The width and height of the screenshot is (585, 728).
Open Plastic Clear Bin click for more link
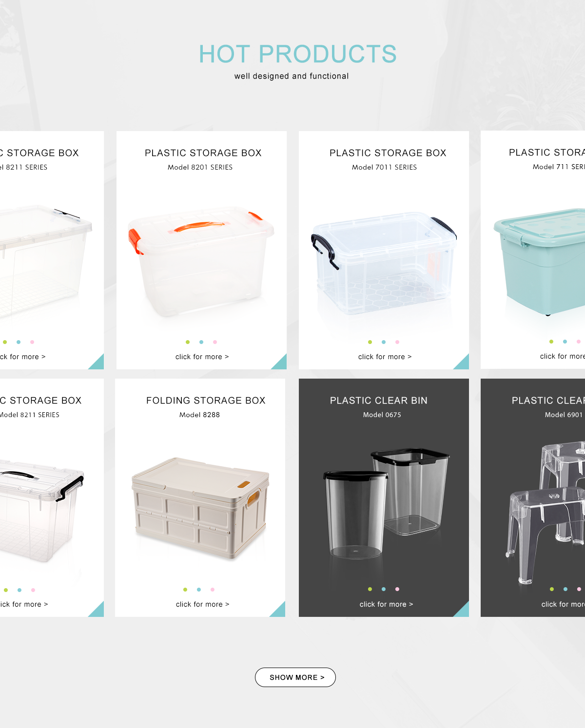386,604
